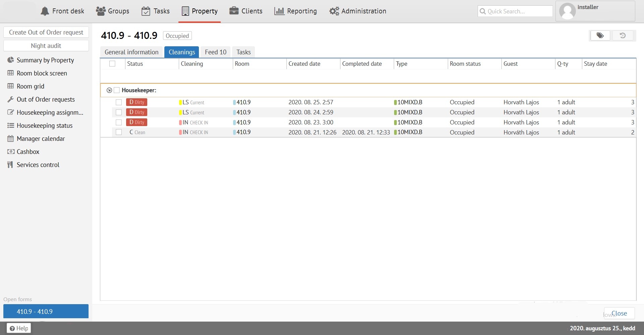Check the Housekeeper group checkbox
Viewport: 644px width, 335px height.
(x=117, y=90)
